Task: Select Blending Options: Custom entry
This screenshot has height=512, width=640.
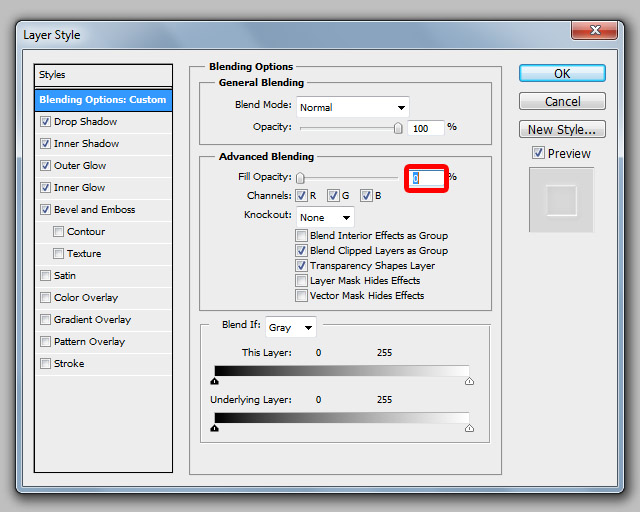Action: pyautogui.click(x=103, y=100)
